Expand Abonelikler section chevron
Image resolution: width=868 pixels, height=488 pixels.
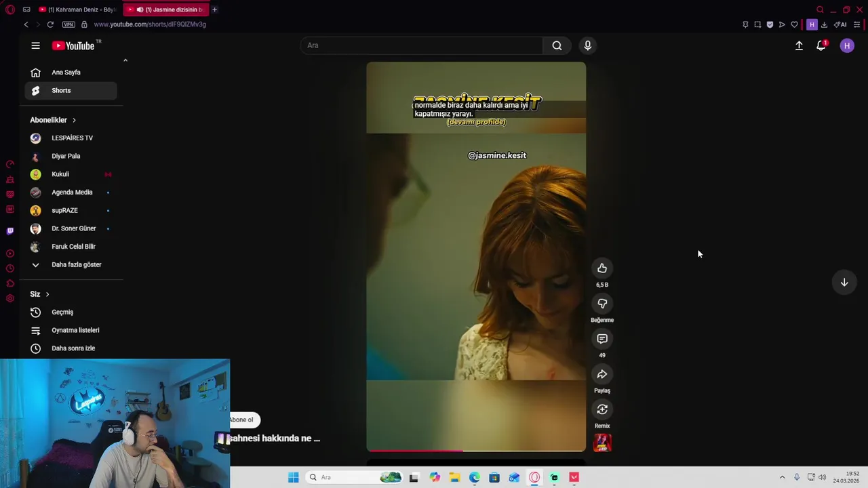[x=74, y=120]
